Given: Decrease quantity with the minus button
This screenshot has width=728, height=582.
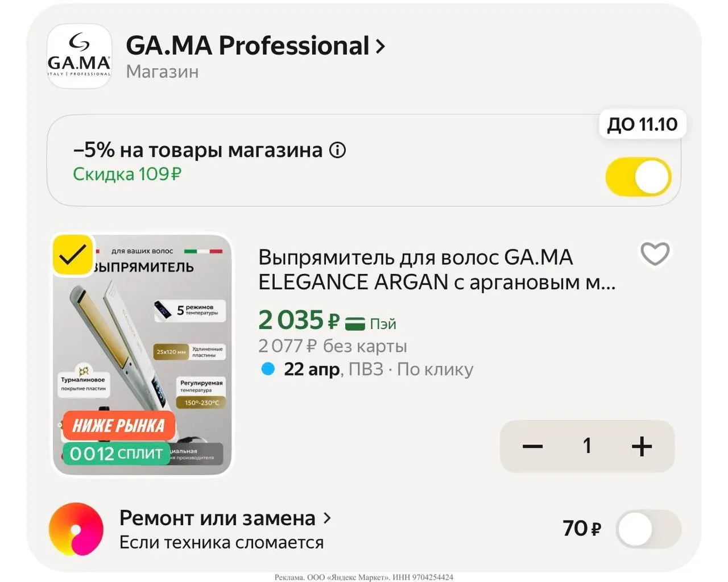Looking at the screenshot, I should coord(532,446).
